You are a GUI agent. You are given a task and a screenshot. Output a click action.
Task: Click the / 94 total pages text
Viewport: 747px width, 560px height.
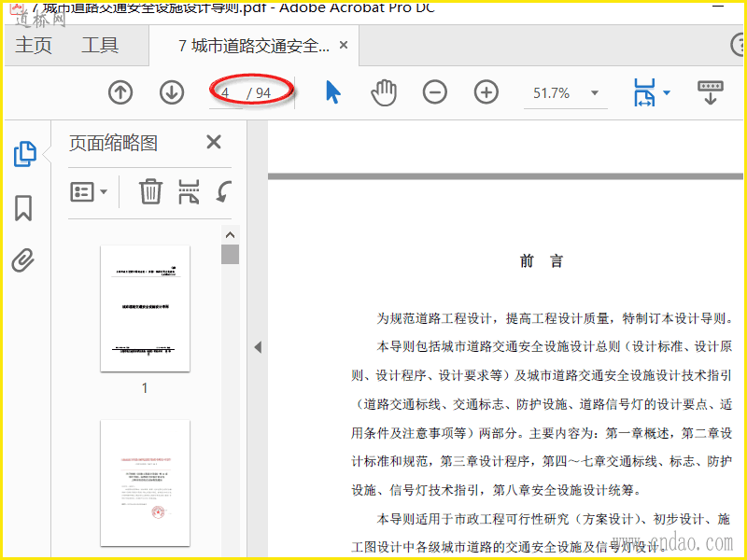tap(259, 93)
